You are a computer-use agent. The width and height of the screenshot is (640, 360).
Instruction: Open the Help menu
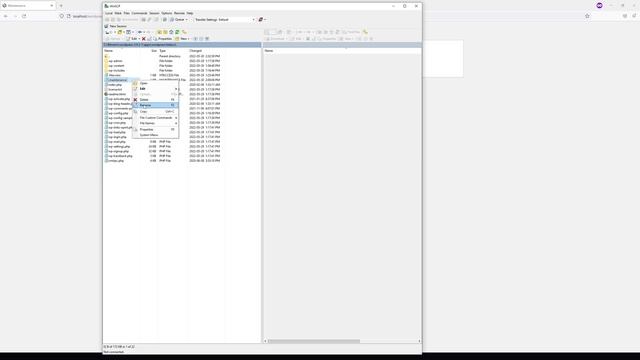tap(190, 13)
